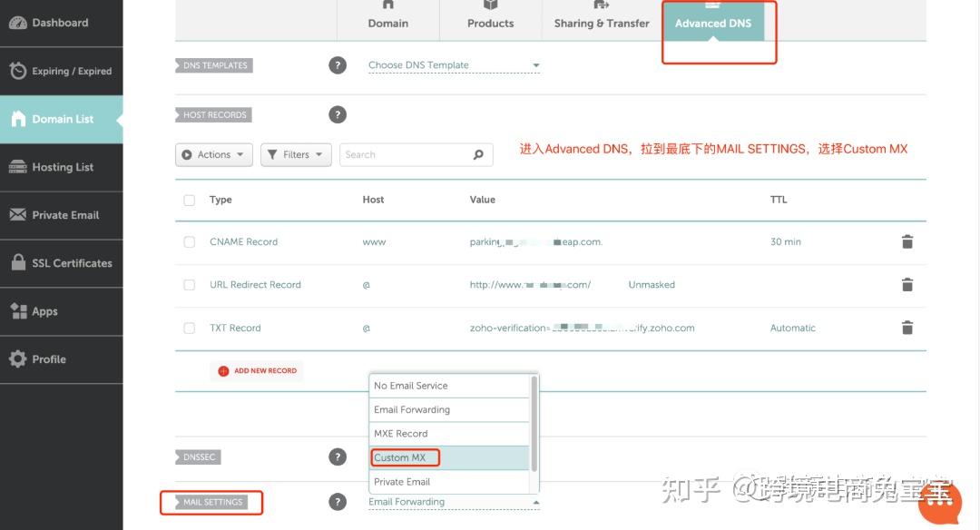This screenshot has height=530, width=980.
Task: Expand the Choose DNS Template dropdown
Action: click(453, 65)
